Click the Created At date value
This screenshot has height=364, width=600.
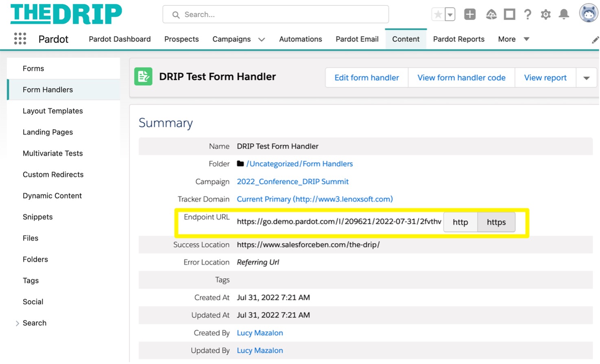click(273, 297)
